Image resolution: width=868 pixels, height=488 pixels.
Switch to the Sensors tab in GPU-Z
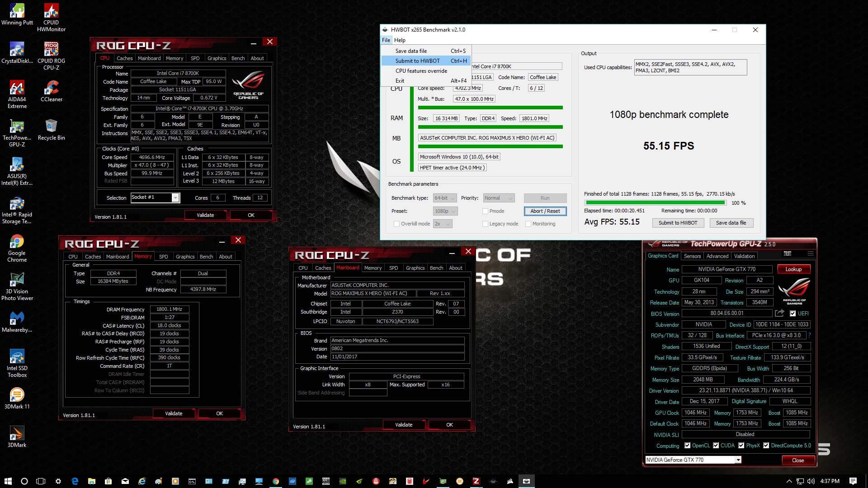click(x=692, y=256)
